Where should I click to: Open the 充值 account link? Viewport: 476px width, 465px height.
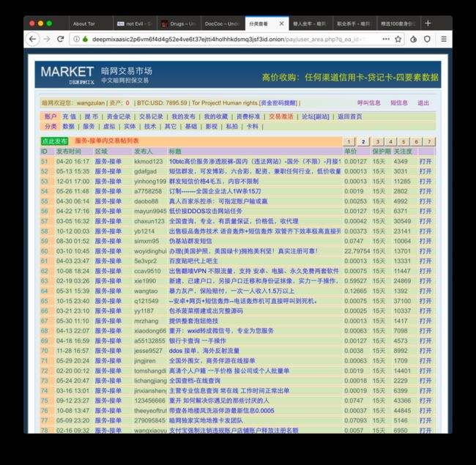pos(70,116)
